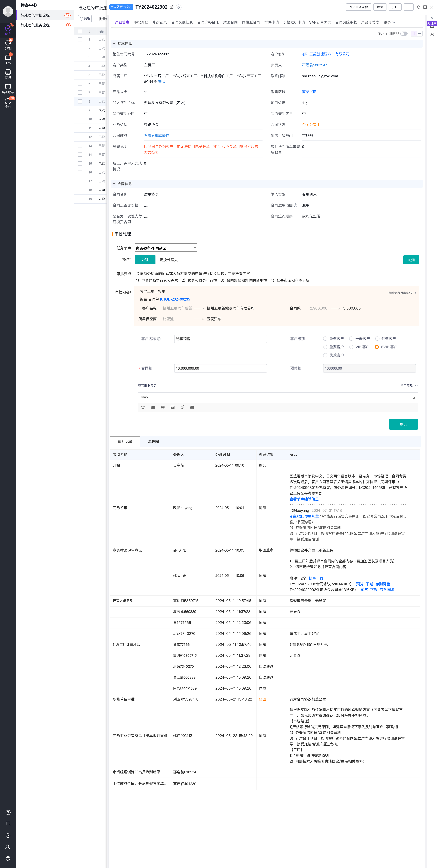Open the 工作 sidebar icon
This screenshot has width=437, height=868.
pos(8,59)
